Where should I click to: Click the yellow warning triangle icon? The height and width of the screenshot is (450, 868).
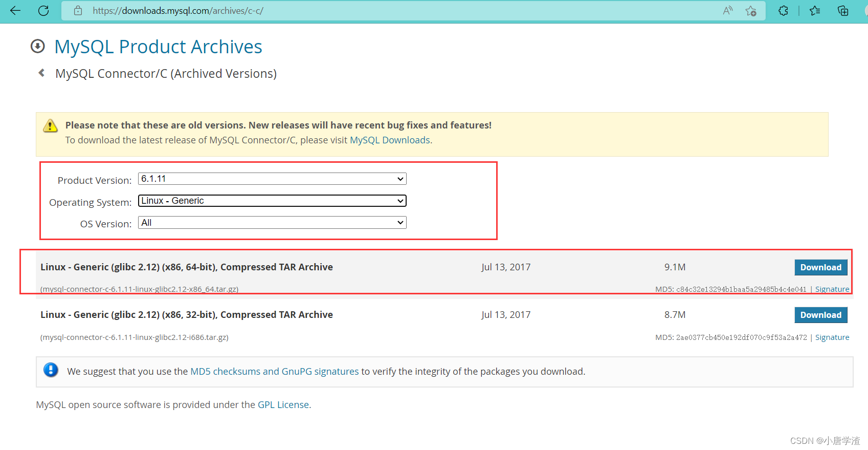[50, 125]
